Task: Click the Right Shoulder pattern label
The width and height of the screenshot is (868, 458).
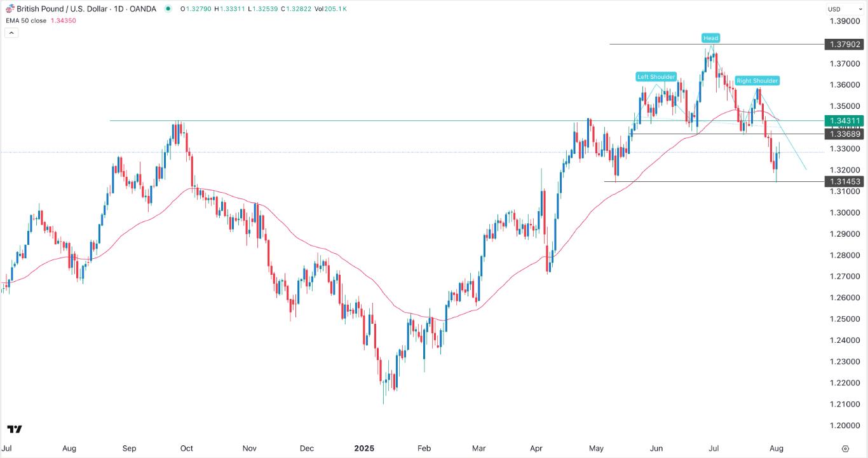Action: coord(757,81)
